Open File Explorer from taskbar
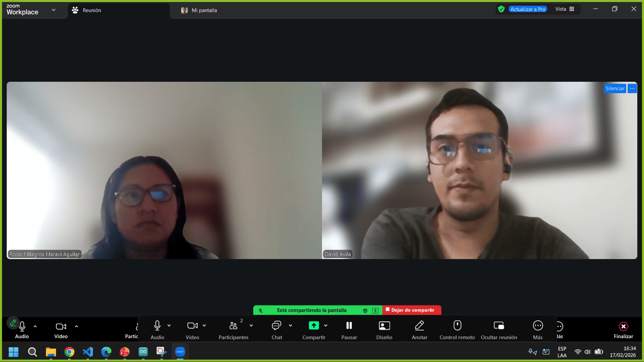This screenshot has height=362, width=644. tap(51, 352)
